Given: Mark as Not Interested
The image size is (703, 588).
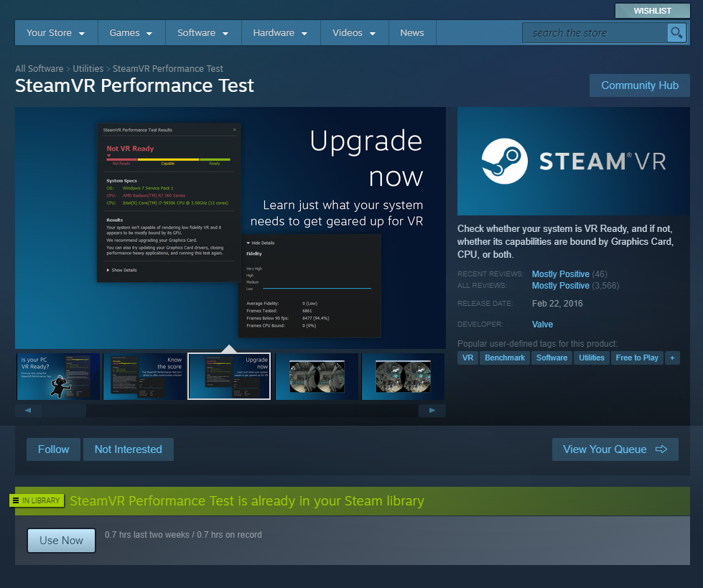Looking at the screenshot, I should (x=129, y=449).
